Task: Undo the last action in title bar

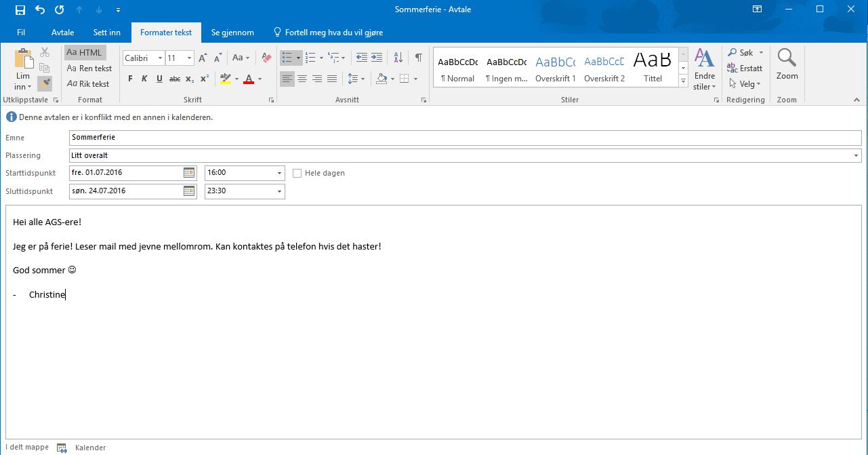Action: 39,9
